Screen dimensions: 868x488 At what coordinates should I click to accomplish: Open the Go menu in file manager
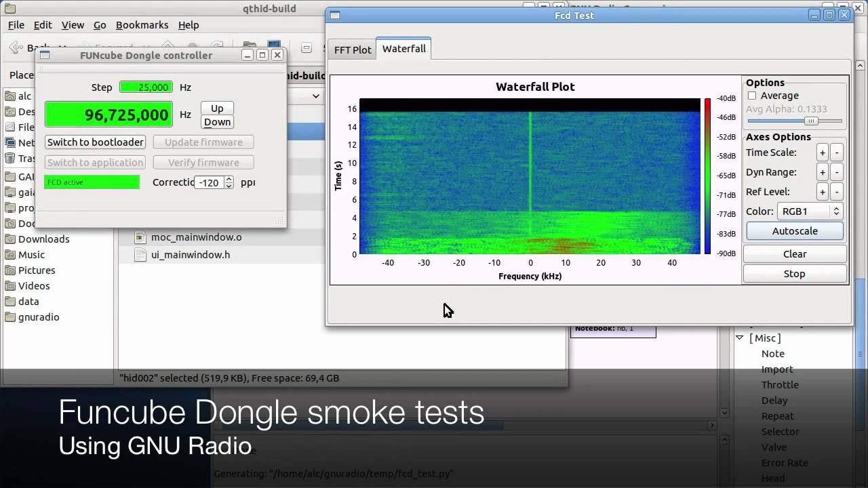coord(100,25)
